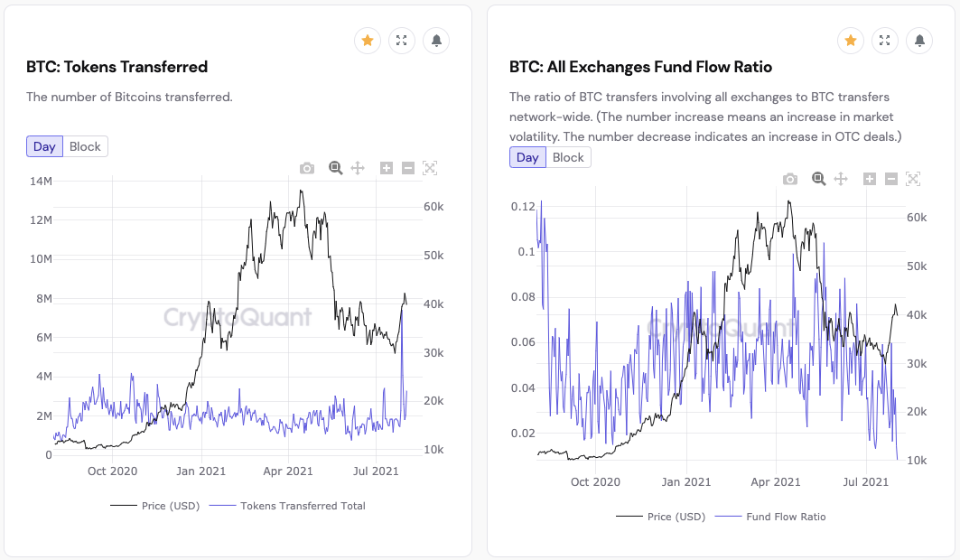Click the camera icon to download the Tokens Transferred chart

click(307, 168)
